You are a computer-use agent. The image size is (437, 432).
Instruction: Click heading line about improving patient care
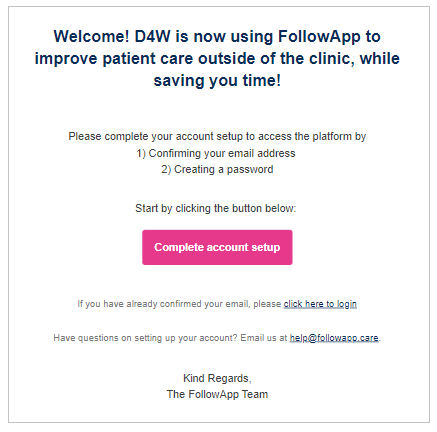pyautogui.click(x=217, y=59)
